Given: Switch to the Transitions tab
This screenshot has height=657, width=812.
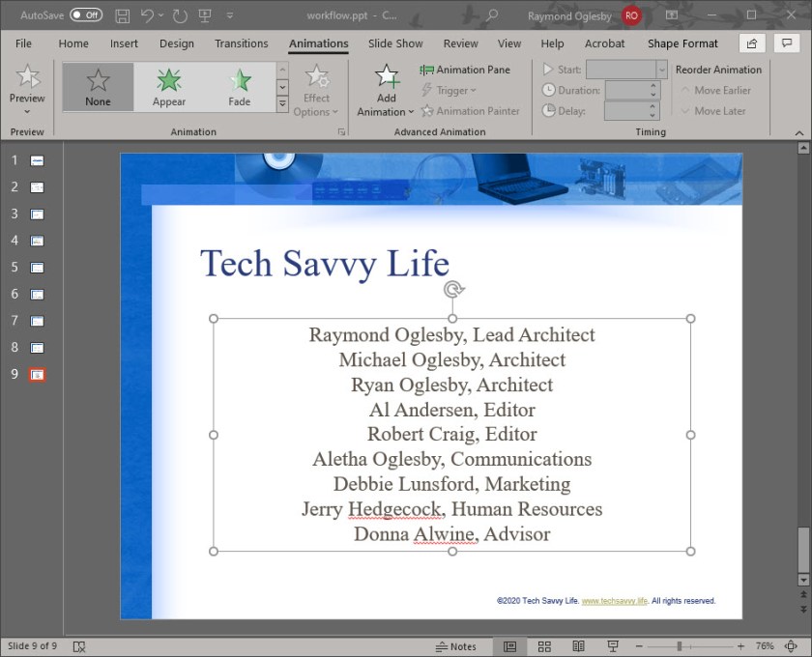Looking at the screenshot, I should click(241, 43).
